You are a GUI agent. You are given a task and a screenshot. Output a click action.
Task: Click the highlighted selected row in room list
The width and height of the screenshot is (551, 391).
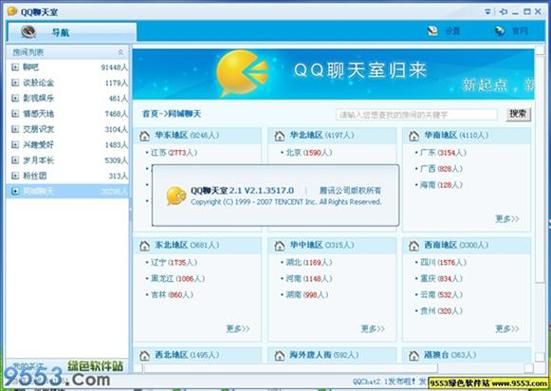pyautogui.click(x=67, y=191)
